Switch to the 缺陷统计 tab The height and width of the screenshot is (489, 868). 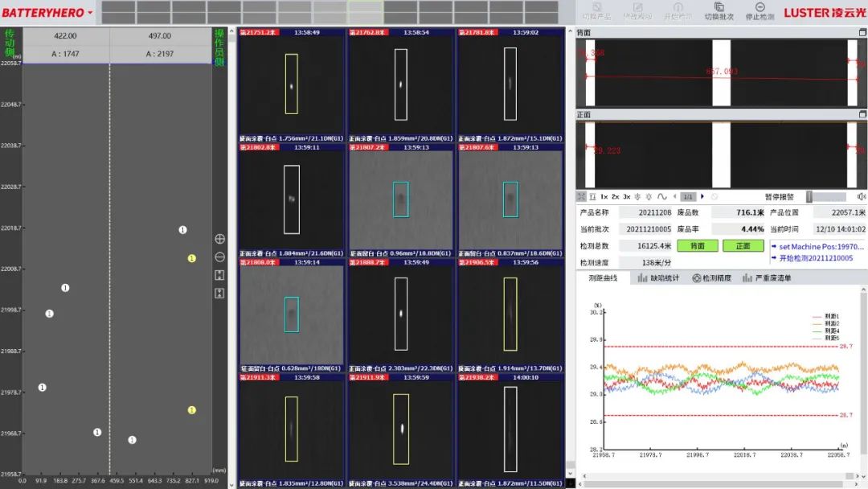(658, 278)
